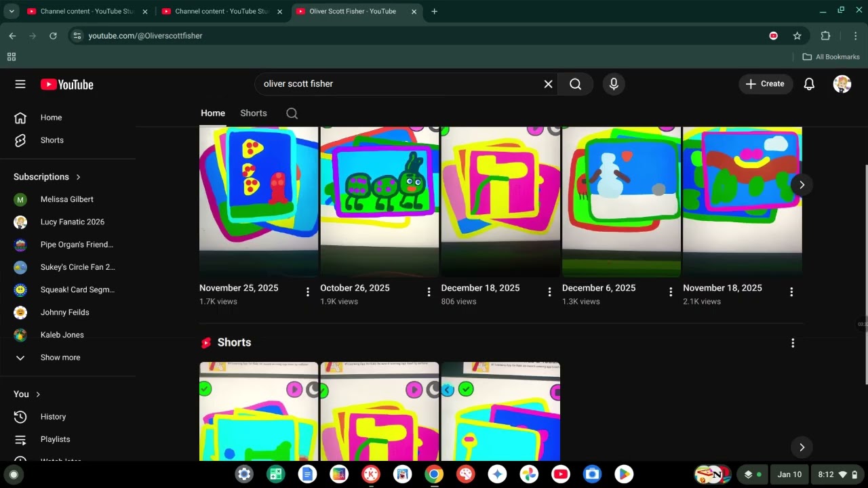
Task: Start voice search with the microphone
Action: (x=614, y=84)
